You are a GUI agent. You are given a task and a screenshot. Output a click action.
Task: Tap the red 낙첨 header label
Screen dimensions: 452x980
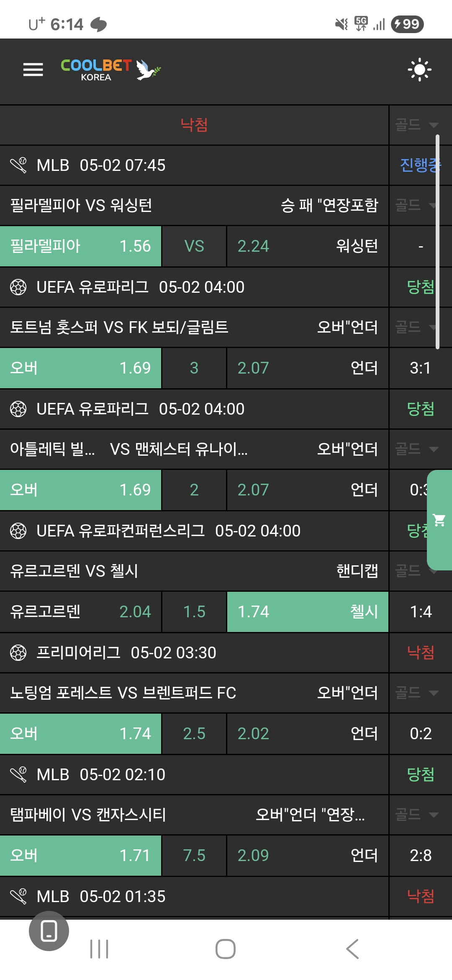pos(194,125)
